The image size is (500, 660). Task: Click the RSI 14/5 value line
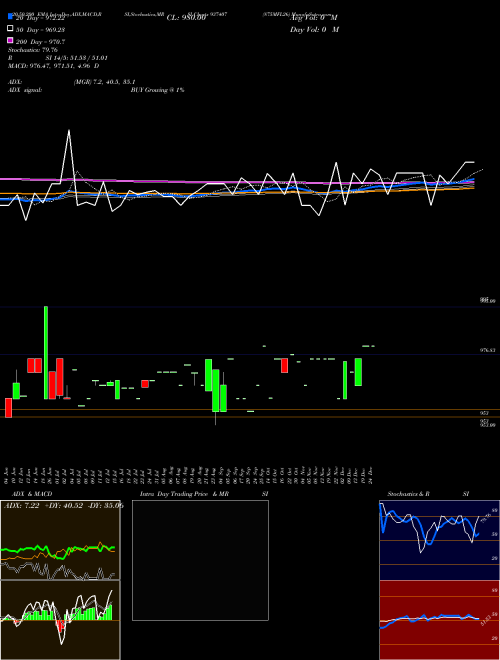click(58, 58)
